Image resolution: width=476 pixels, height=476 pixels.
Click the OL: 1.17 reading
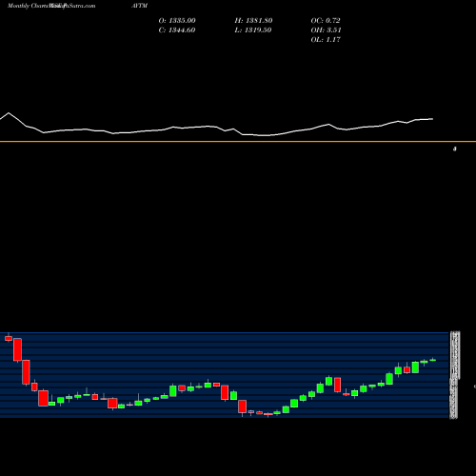(326, 40)
